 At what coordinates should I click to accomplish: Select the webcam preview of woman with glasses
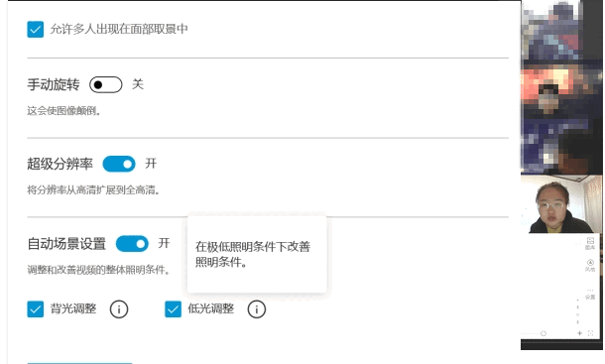561,204
